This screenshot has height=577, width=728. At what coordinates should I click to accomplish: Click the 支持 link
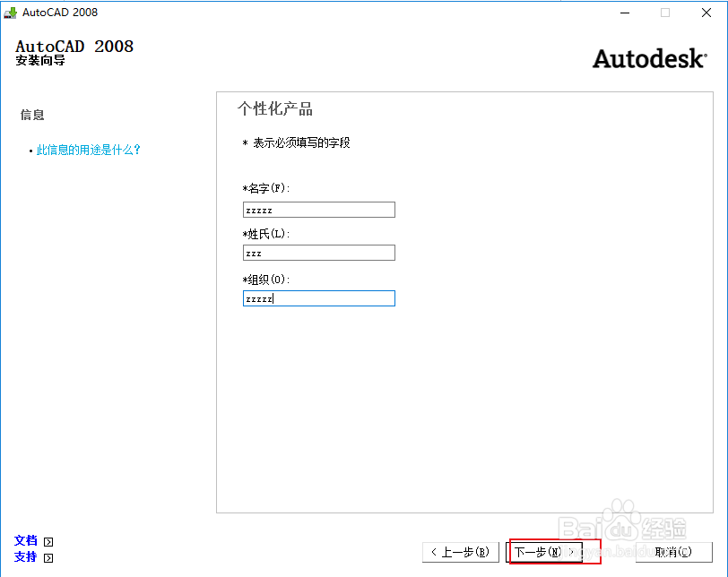coord(25,557)
